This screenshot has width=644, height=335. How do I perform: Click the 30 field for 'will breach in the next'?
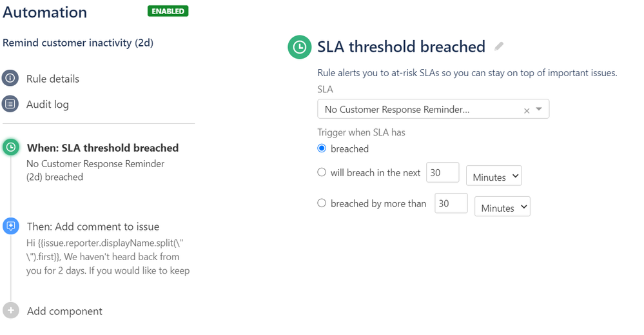(442, 172)
